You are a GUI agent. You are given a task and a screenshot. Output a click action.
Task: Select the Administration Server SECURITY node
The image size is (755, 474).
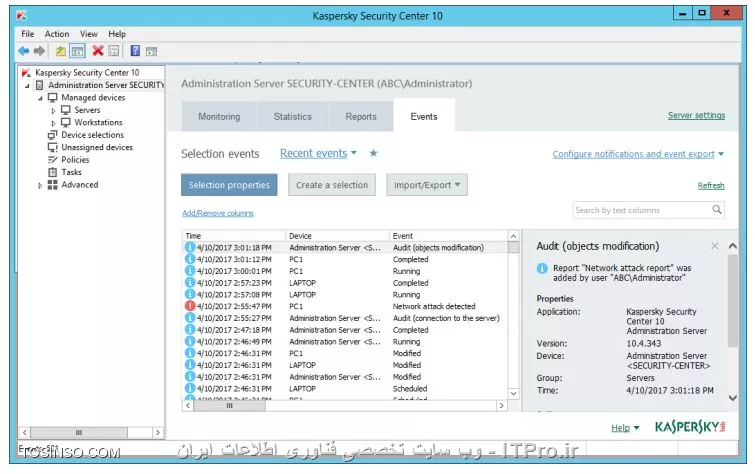(x=106, y=85)
